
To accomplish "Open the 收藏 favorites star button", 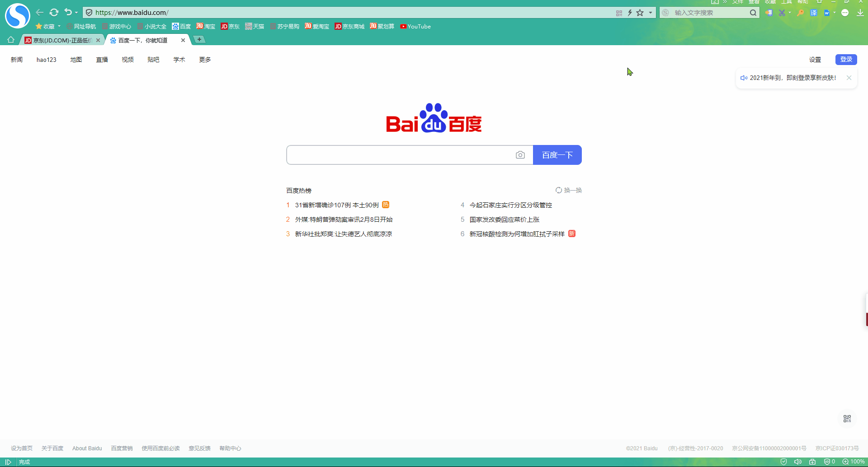I will click(x=45, y=27).
